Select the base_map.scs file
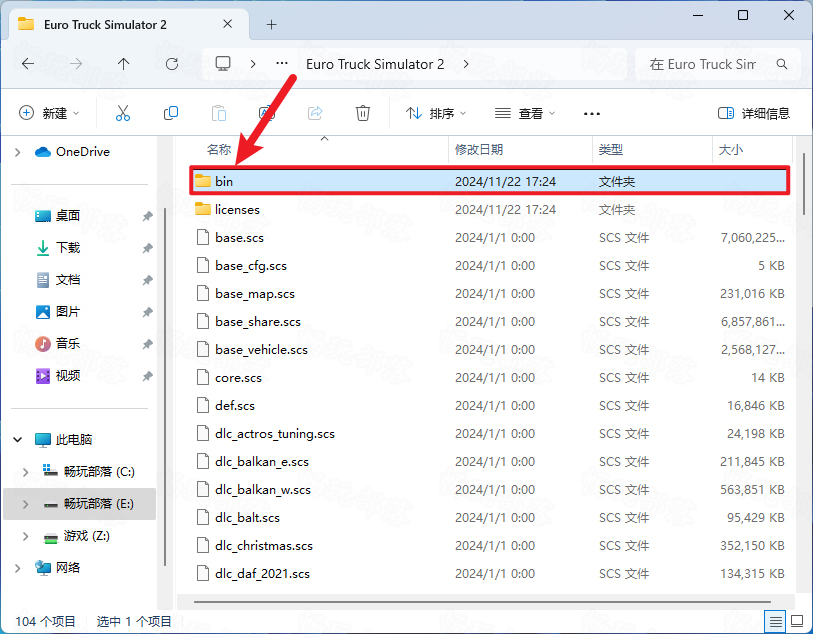This screenshot has width=813, height=634. click(489, 293)
